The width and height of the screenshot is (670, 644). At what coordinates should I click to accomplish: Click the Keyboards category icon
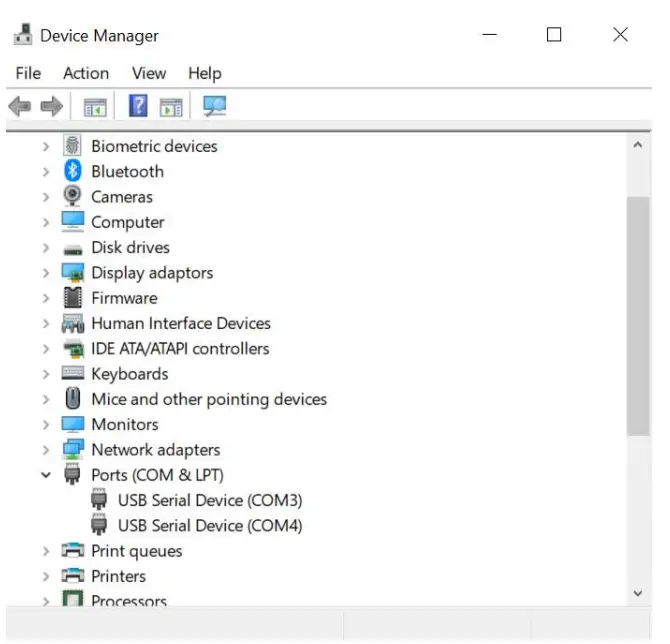click(x=72, y=374)
